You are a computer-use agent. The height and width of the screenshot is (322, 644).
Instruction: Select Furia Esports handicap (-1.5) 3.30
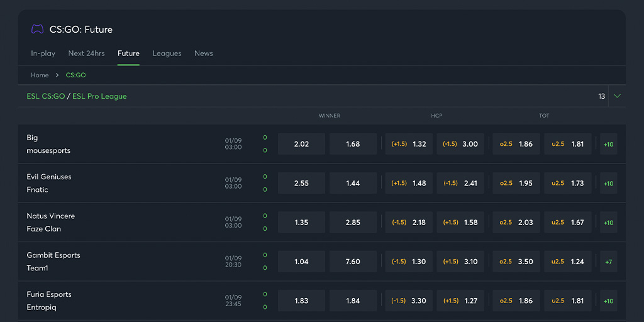coord(409,301)
